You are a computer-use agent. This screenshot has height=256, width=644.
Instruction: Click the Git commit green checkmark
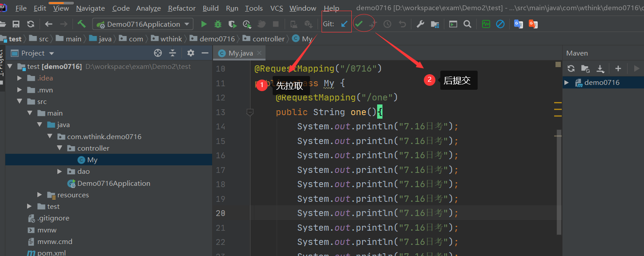click(x=359, y=24)
